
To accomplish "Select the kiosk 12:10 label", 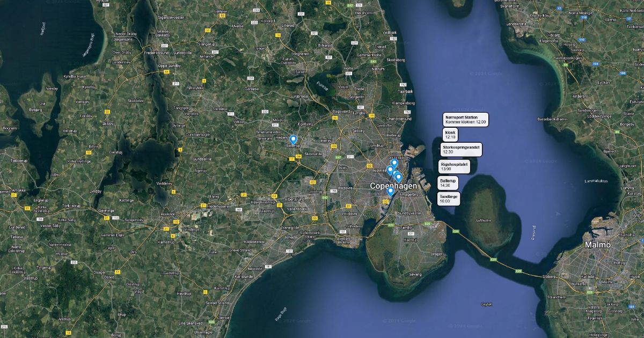I will coord(450,135).
